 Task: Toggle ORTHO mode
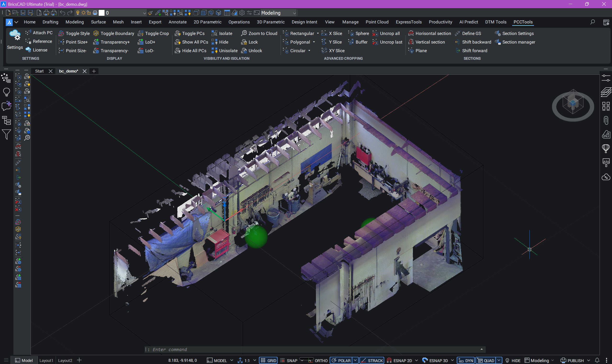(318, 360)
